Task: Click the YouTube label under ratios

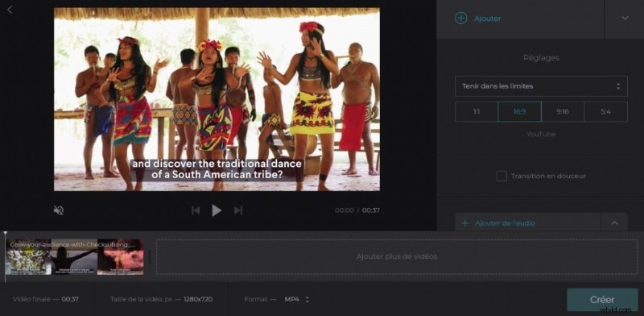Action: (541, 134)
